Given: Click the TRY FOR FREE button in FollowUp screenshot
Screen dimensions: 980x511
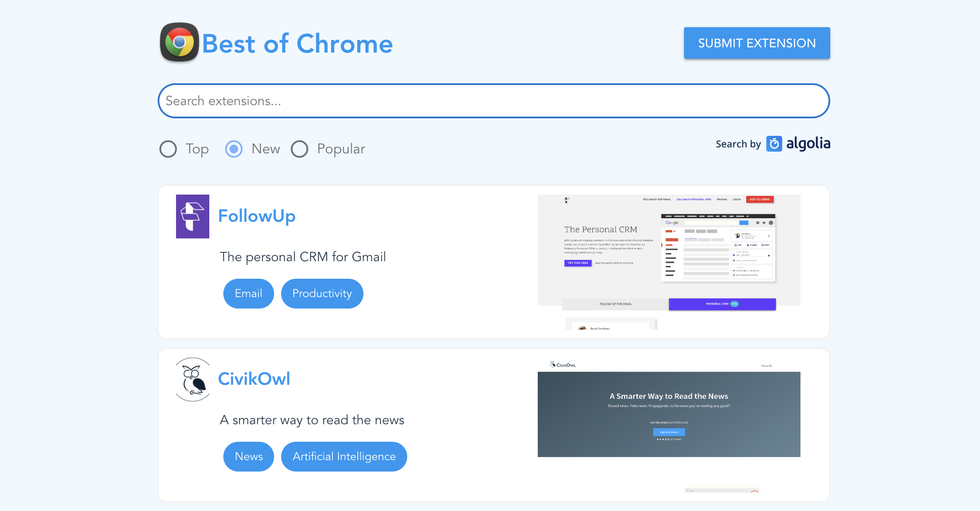Looking at the screenshot, I should [x=577, y=263].
